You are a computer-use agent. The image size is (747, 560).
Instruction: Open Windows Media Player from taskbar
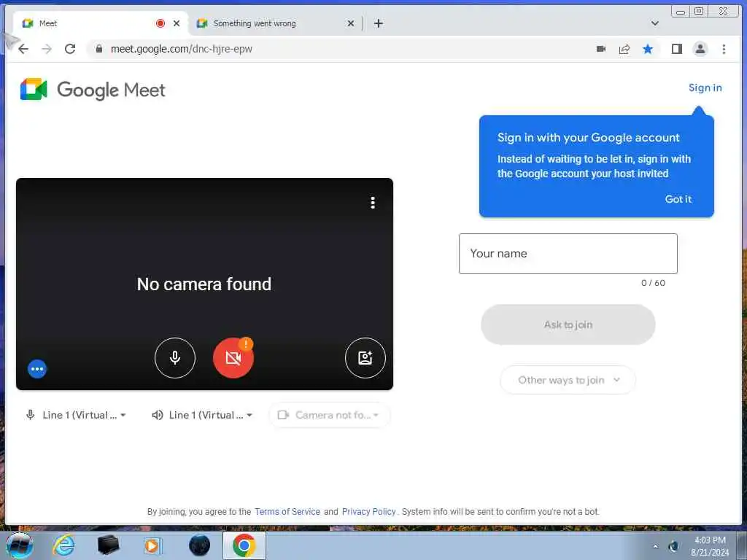click(x=152, y=545)
